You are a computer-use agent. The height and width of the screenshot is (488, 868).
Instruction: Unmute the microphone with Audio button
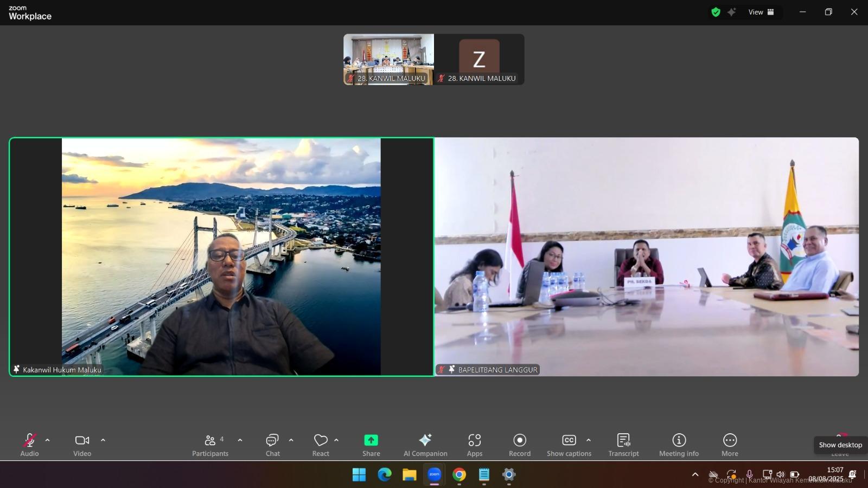pos(29,445)
